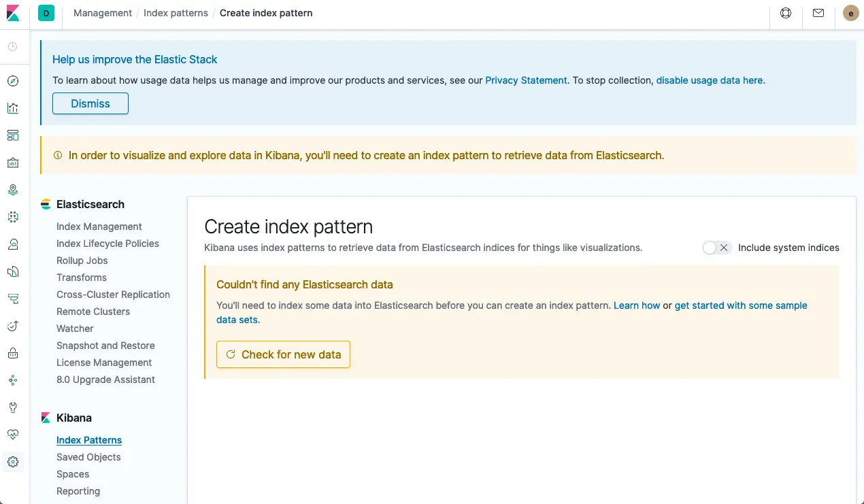864x504 pixels.
Task: Click Index patterns breadcrumb
Action: (176, 13)
